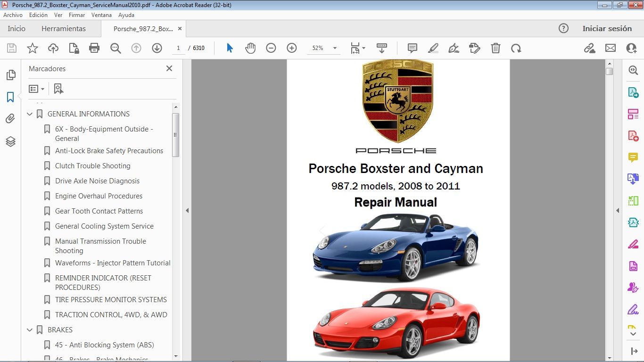This screenshot has width=644, height=362.
Task: Click the Zoom out minus icon
Action: click(271, 48)
